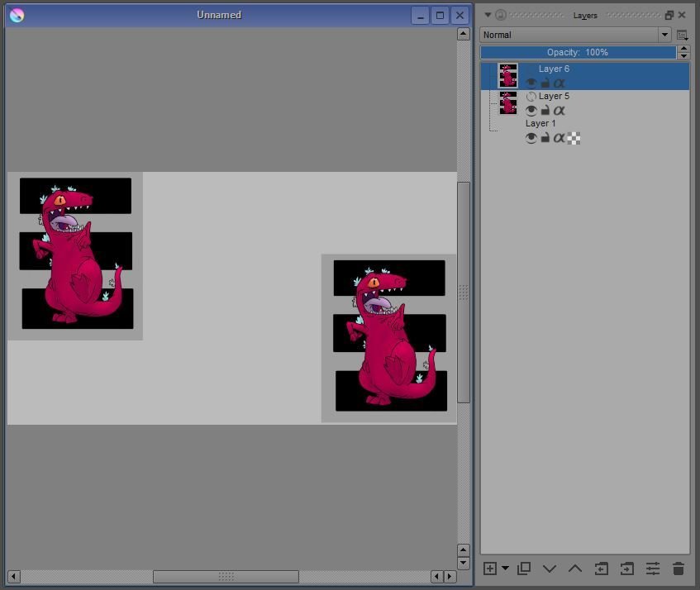
Task: Click the horizontal scrollbar thumb
Action: coord(226,577)
